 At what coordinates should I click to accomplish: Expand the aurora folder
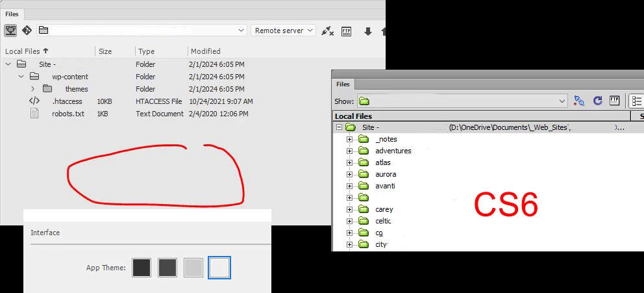point(349,174)
